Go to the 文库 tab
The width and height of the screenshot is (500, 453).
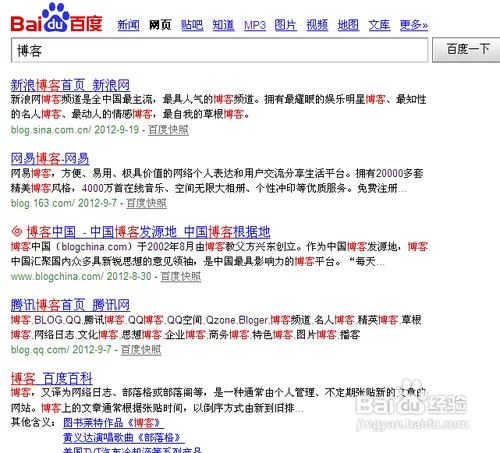point(379,25)
